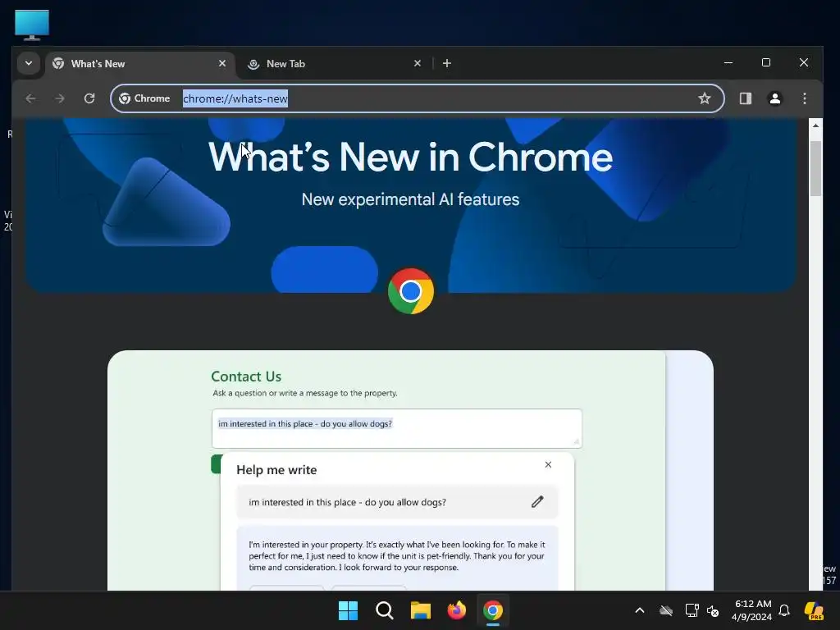Viewport: 840px width, 630px height.
Task: Click the page scroll up arrow
Action: 815,126
